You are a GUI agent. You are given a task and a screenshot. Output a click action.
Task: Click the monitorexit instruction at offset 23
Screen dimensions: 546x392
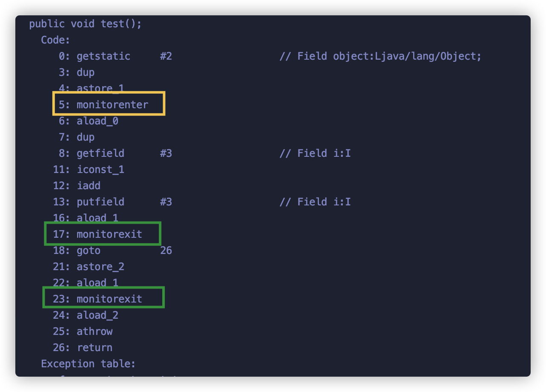[109, 299]
